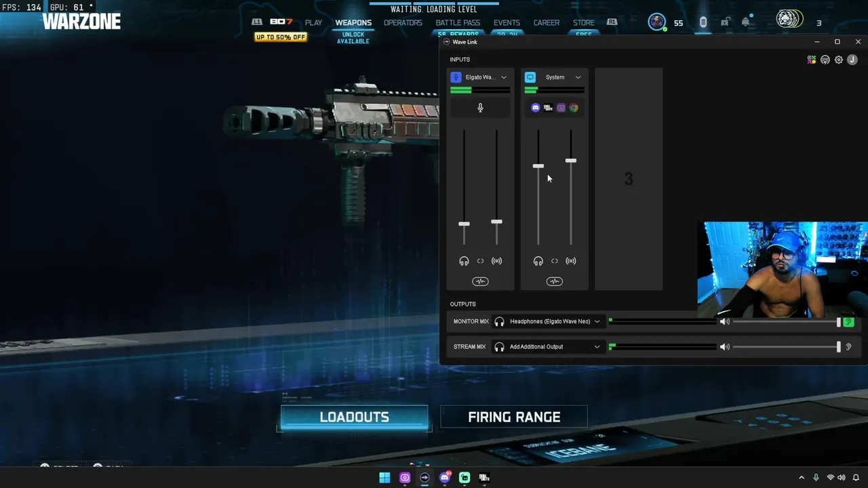The height and width of the screenshot is (488, 868).
Task: Click the taskbar microphone tray icon
Action: [x=816, y=477]
